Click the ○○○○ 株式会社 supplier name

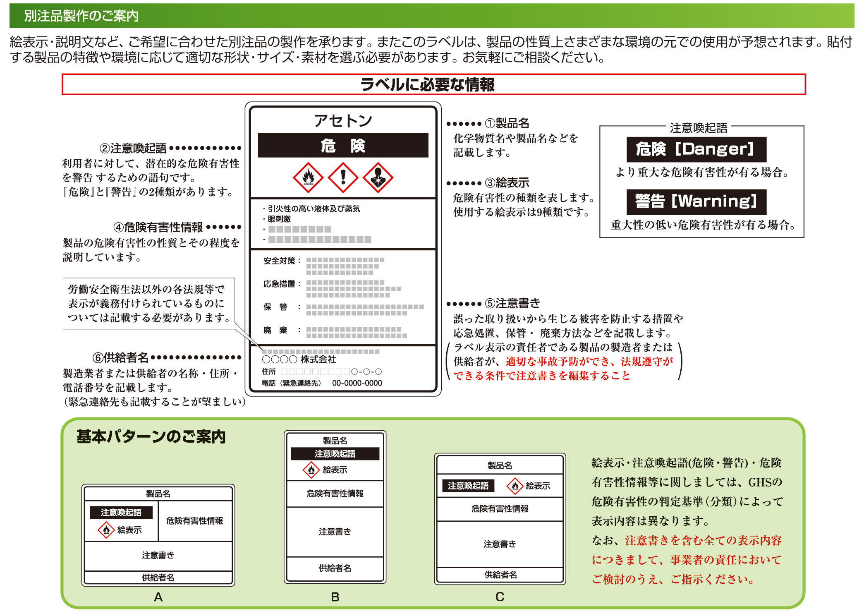coord(299,359)
